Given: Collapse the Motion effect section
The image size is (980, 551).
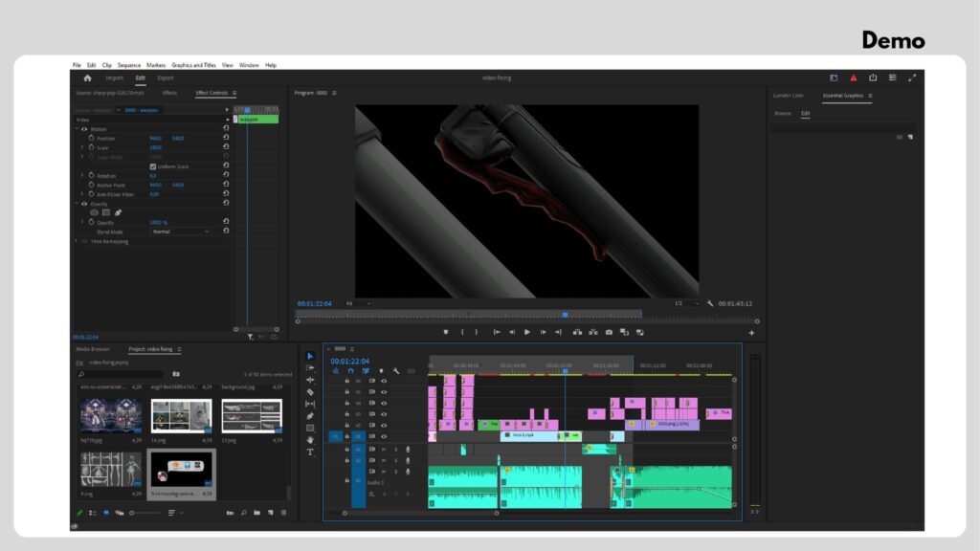Looking at the screenshot, I should 78,127.
